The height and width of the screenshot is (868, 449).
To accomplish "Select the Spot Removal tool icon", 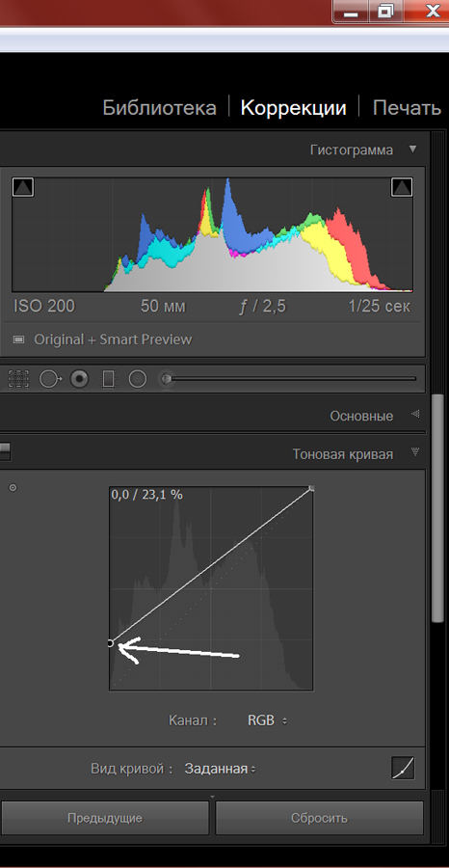I will tap(50, 379).
